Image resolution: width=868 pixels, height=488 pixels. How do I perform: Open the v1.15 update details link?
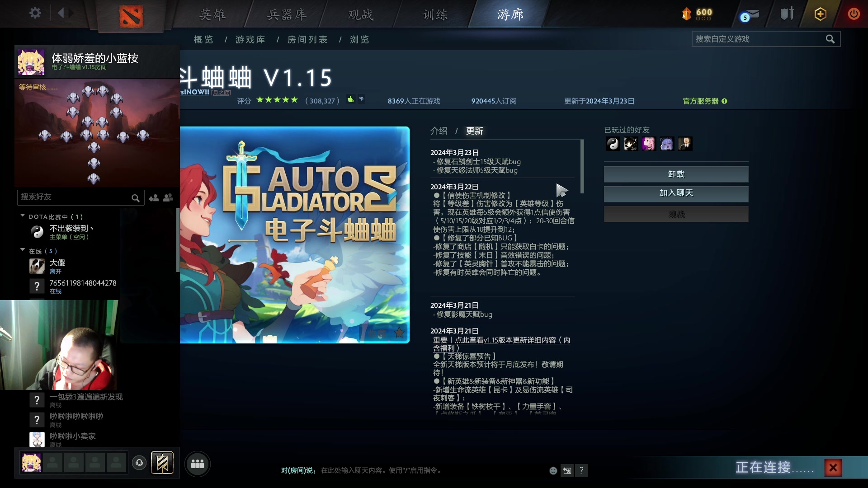pyautogui.click(x=502, y=344)
